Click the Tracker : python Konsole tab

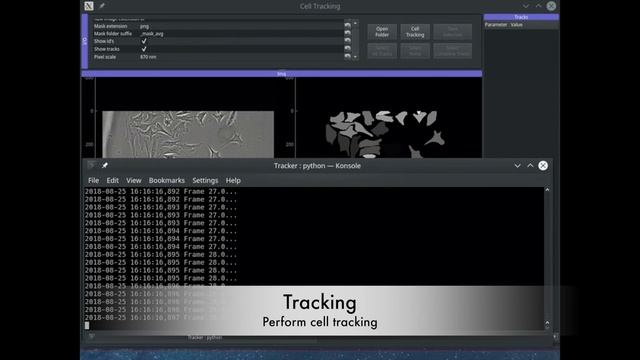tap(205, 338)
